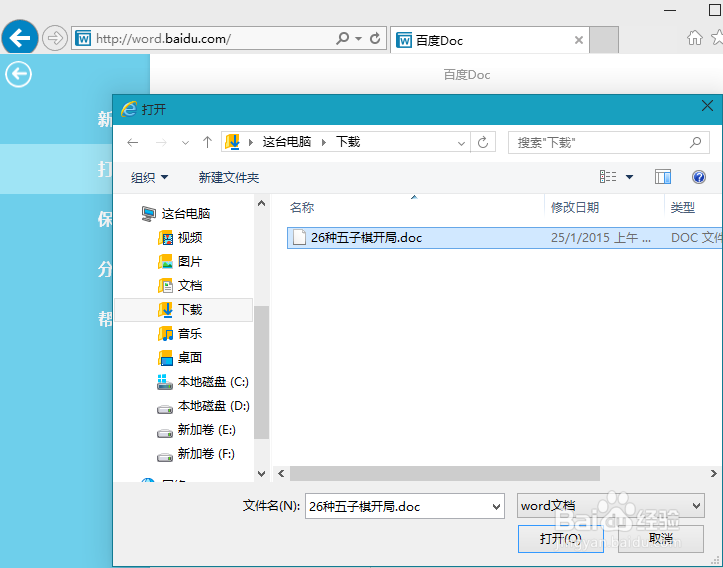The width and height of the screenshot is (723, 568).
Task: Select 视频 folder in navigation tree
Action: pyautogui.click(x=180, y=237)
